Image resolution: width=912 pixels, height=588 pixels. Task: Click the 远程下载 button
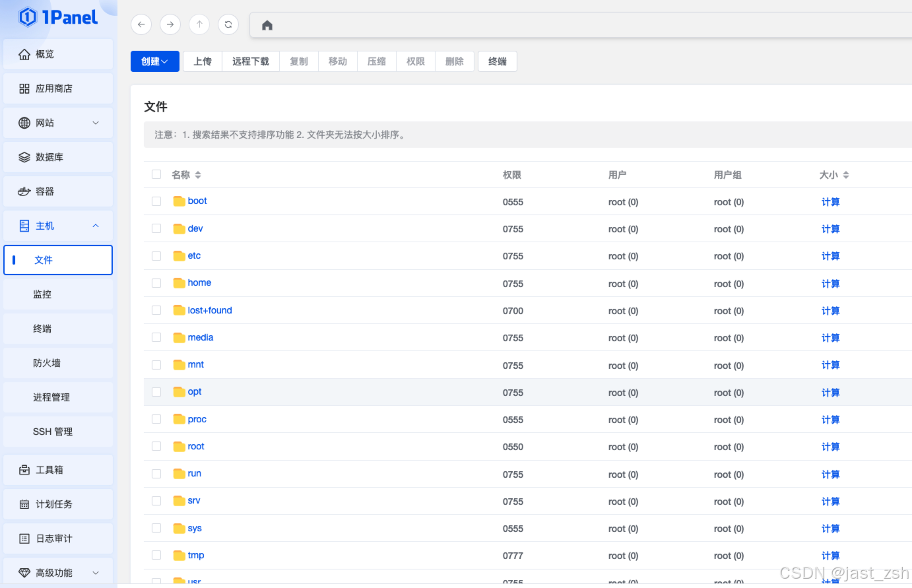251,61
